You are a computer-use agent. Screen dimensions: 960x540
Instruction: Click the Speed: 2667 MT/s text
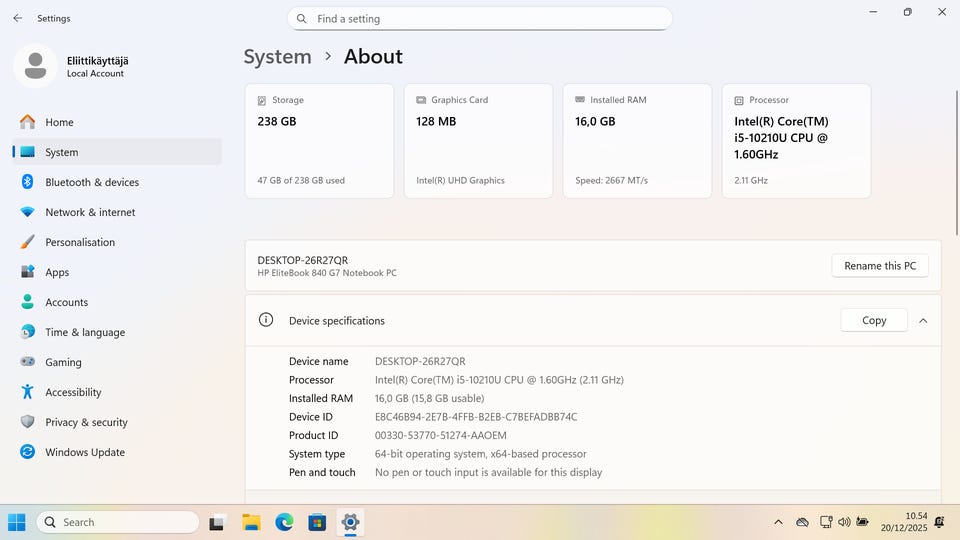click(612, 181)
